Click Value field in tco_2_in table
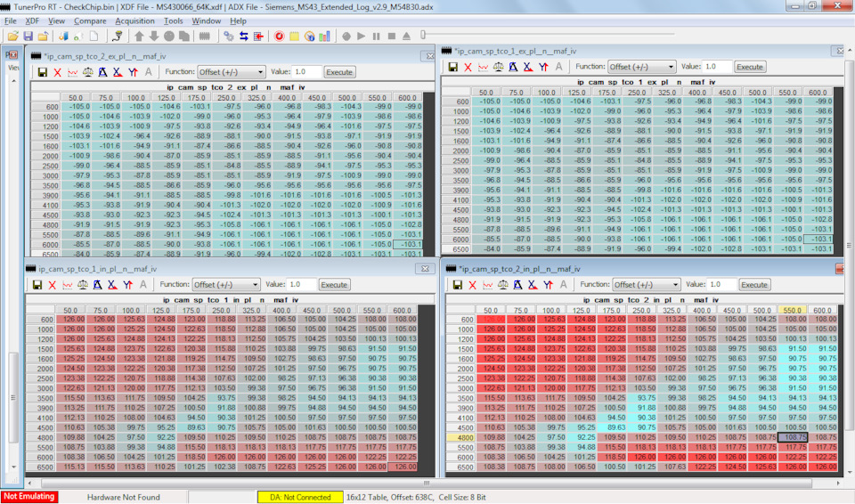 pos(722,285)
